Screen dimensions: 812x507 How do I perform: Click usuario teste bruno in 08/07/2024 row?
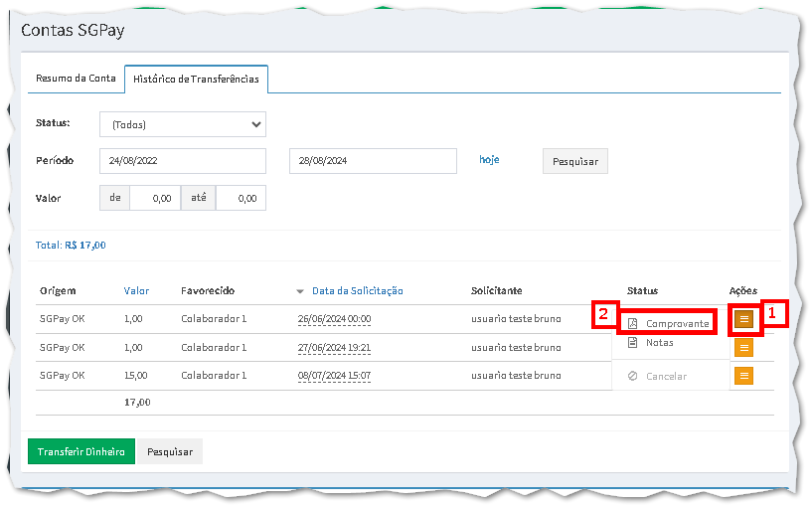point(516,376)
